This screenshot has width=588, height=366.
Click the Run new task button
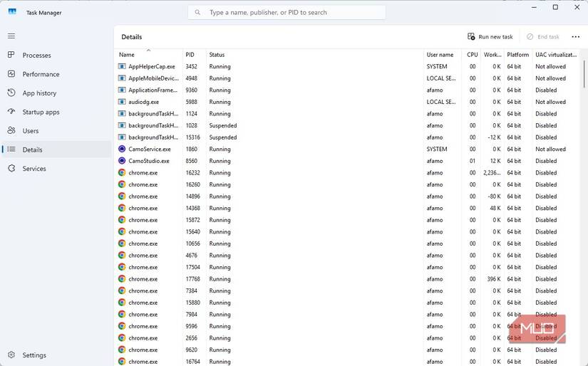point(490,37)
